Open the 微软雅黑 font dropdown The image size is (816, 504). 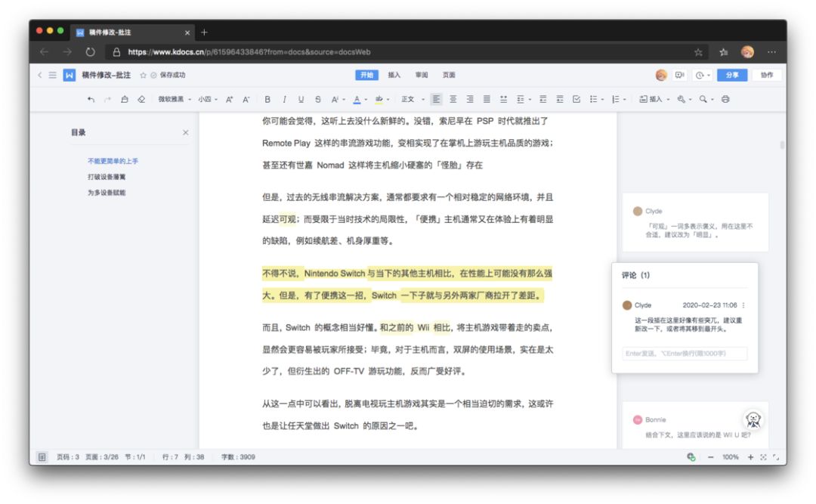pos(175,99)
